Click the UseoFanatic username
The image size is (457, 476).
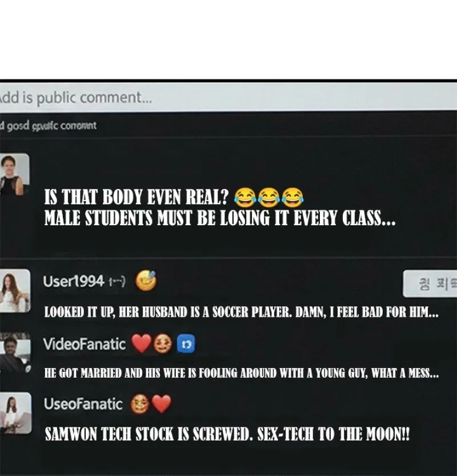click(83, 404)
